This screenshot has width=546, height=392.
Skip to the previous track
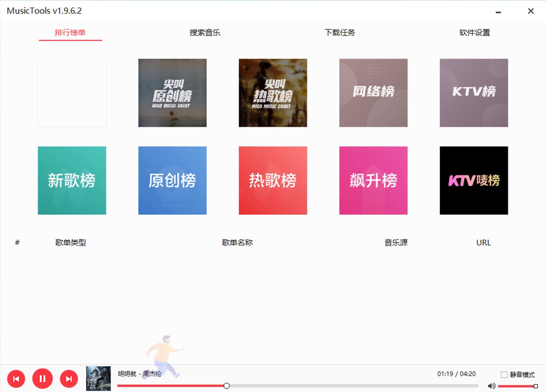coord(16,378)
